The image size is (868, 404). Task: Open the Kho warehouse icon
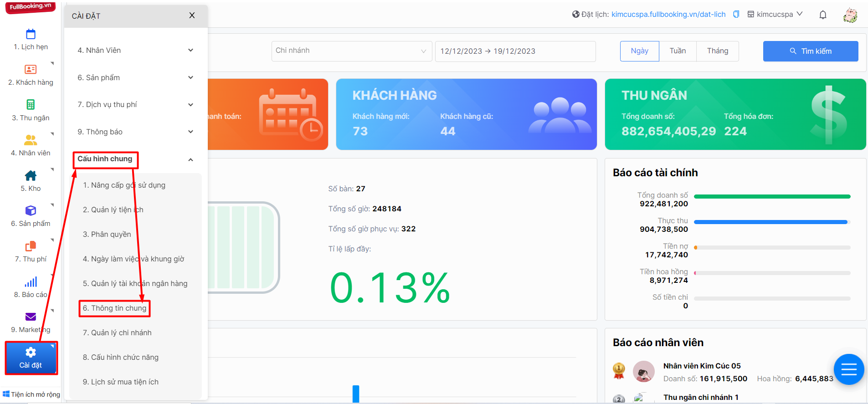tap(31, 175)
